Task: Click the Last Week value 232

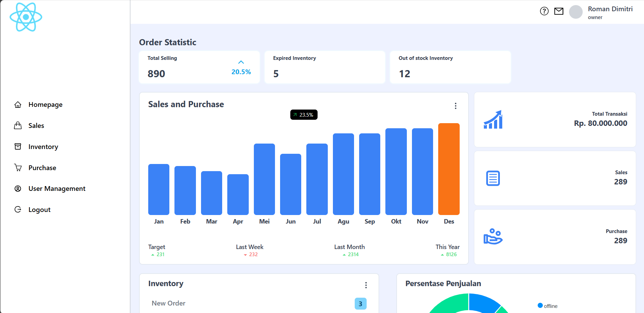Action: pyautogui.click(x=253, y=254)
